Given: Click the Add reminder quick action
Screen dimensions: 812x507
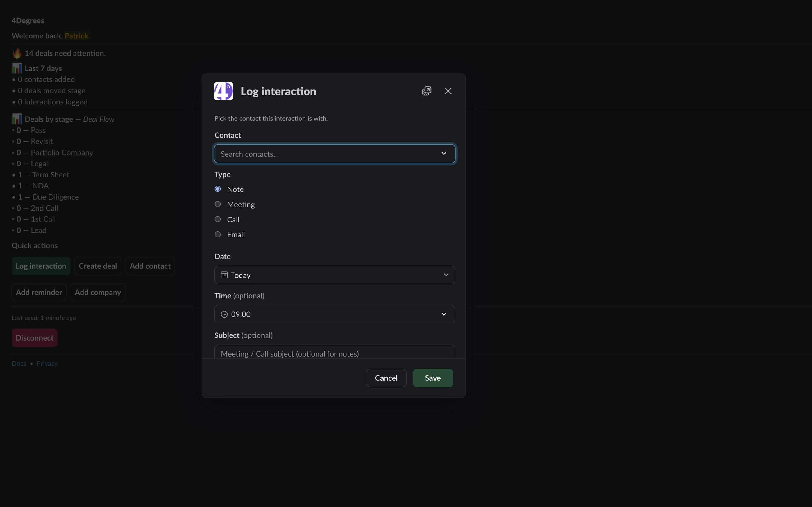Looking at the screenshot, I should [x=39, y=293].
